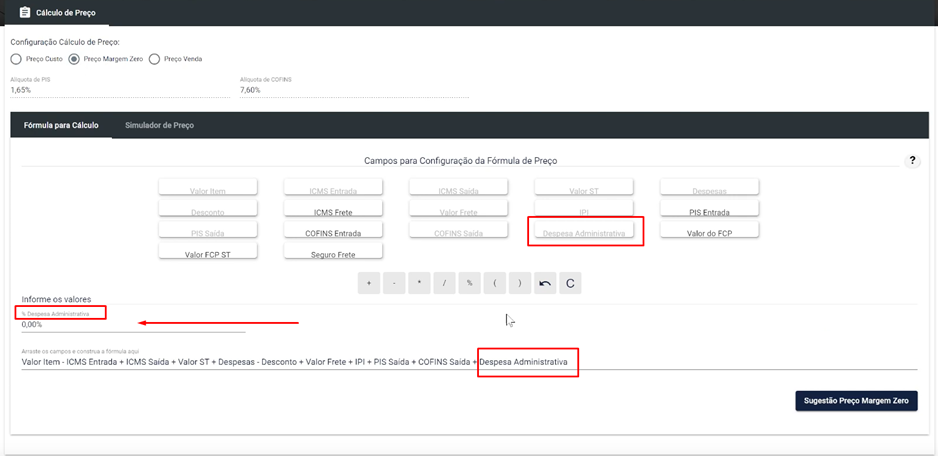Viewport: 938px width, 456px height.
Task: Switch to the Simulador de Preço tab
Action: coord(159,126)
